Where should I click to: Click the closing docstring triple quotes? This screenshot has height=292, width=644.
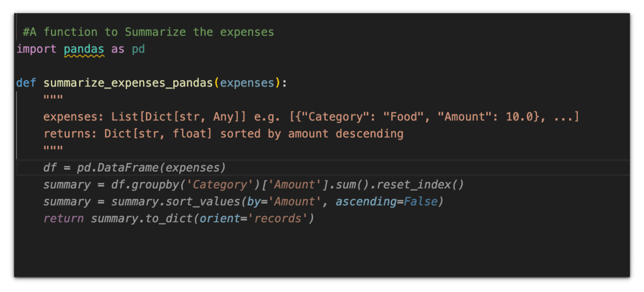[53, 148]
